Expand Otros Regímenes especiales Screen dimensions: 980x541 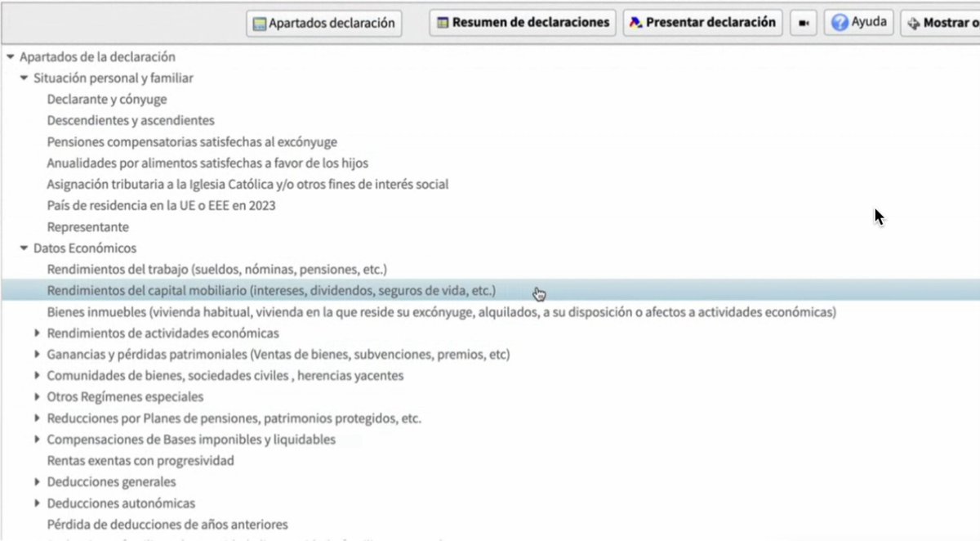click(38, 397)
